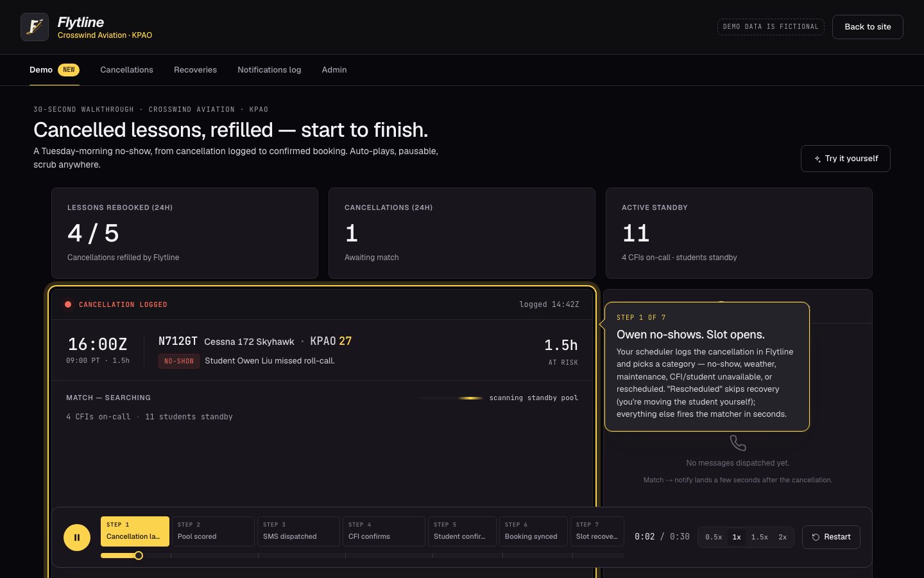Click the DEMO DATA IS FICTIONAL label

771,27
